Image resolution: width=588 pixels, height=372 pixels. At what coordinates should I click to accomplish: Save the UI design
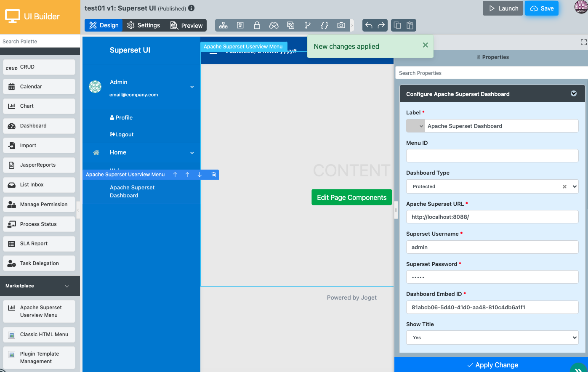pyautogui.click(x=542, y=8)
